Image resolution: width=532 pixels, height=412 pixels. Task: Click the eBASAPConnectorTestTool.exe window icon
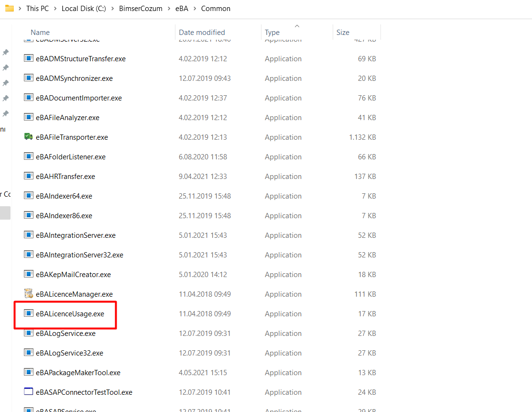coord(29,392)
